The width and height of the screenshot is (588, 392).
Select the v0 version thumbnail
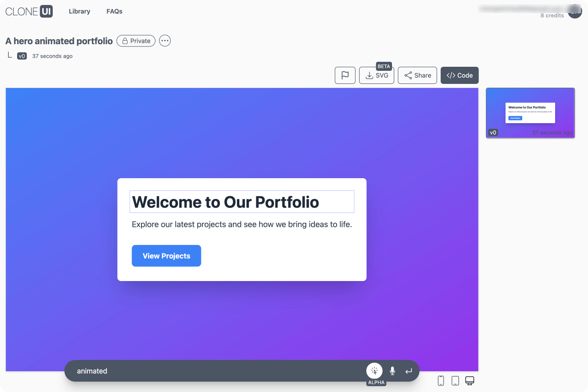click(530, 113)
